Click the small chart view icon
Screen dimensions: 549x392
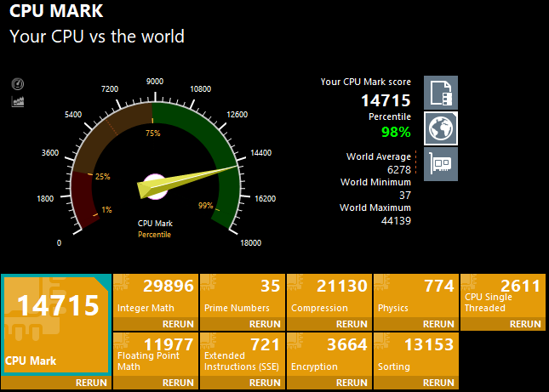point(18,101)
